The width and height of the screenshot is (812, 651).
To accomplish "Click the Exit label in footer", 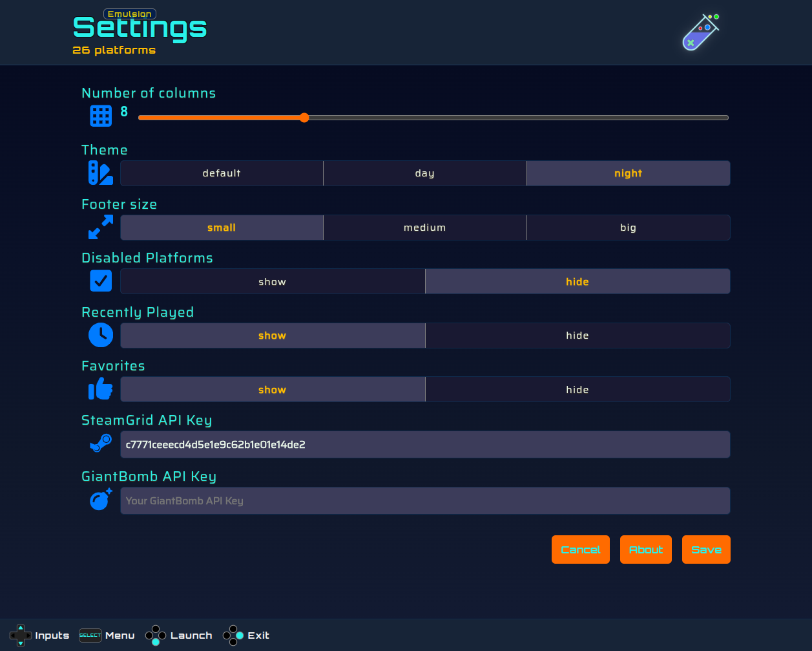I will (x=258, y=635).
